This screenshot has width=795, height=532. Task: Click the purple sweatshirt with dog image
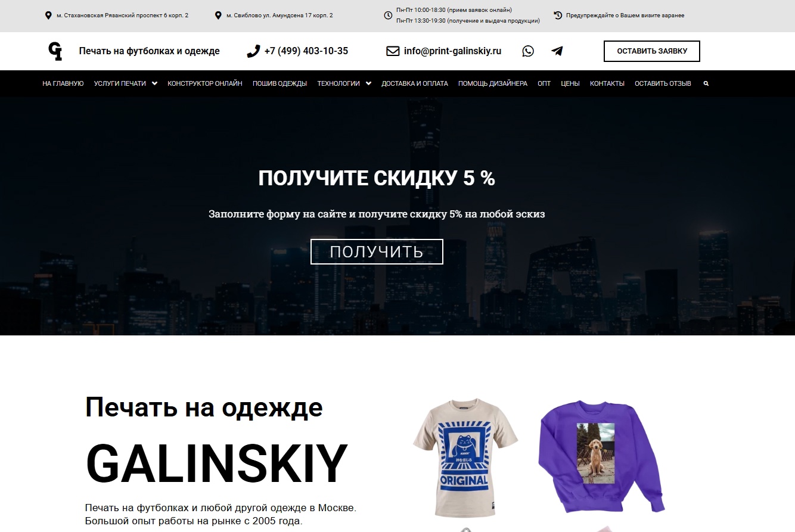[602, 457]
